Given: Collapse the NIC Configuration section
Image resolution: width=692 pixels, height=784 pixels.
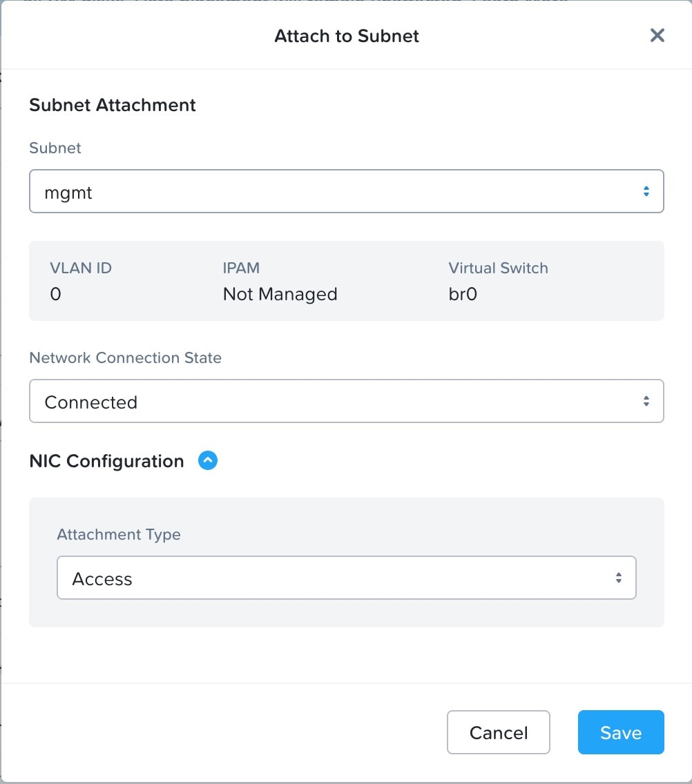Looking at the screenshot, I should pos(208,460).
